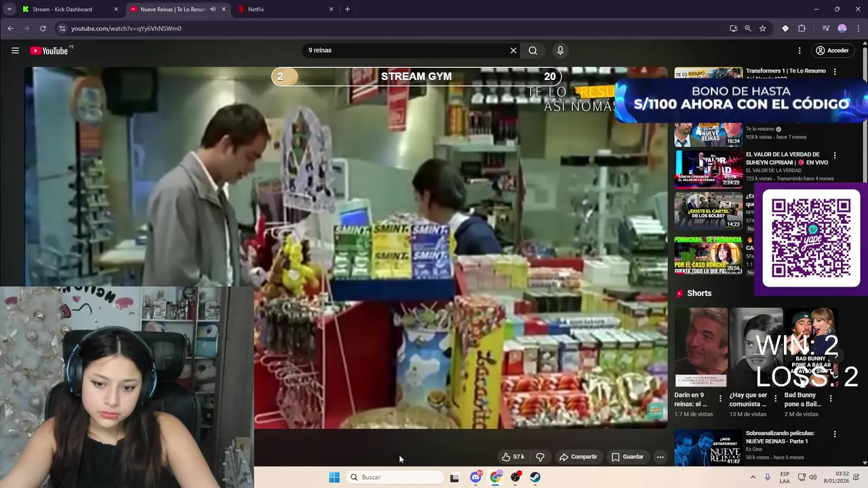The image size is (868, 488).
Task: Open Steam from the taskbar
Action: (536, 477)
